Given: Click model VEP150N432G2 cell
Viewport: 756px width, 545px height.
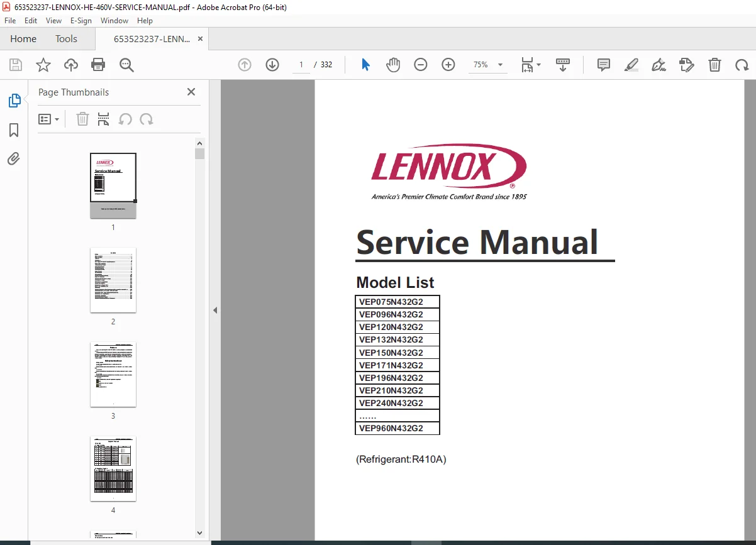Looking at the screenshot, I should point(397,353).
